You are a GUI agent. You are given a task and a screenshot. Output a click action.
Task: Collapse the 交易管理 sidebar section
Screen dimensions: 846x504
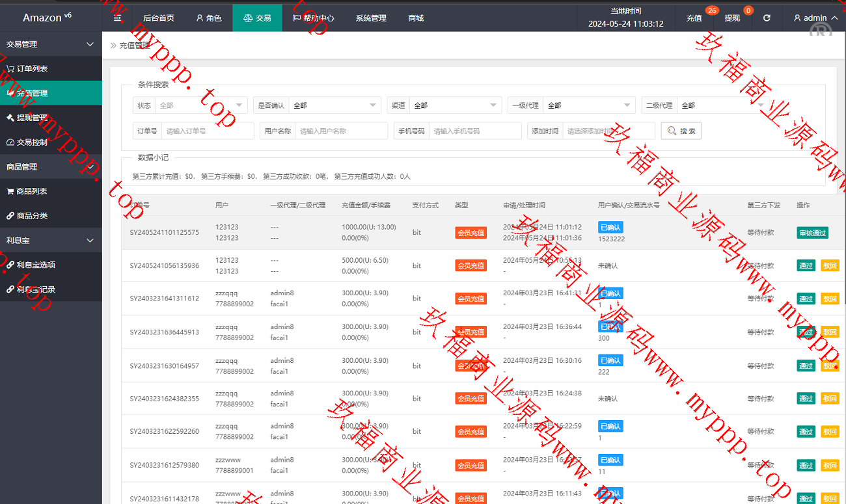pyautogui.click(x=90, y=44)
